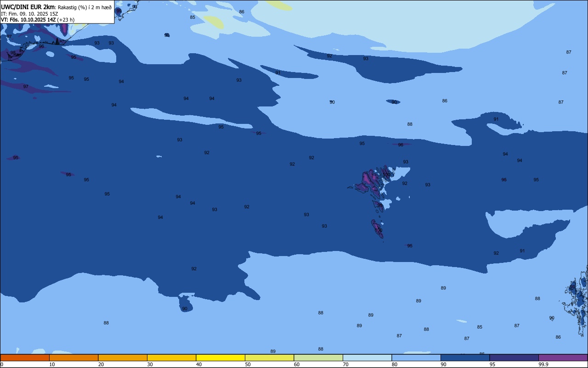588x368 pixels.
Task: Select the 50–60 pale yellow legend swatch
Action: [269, 357]
